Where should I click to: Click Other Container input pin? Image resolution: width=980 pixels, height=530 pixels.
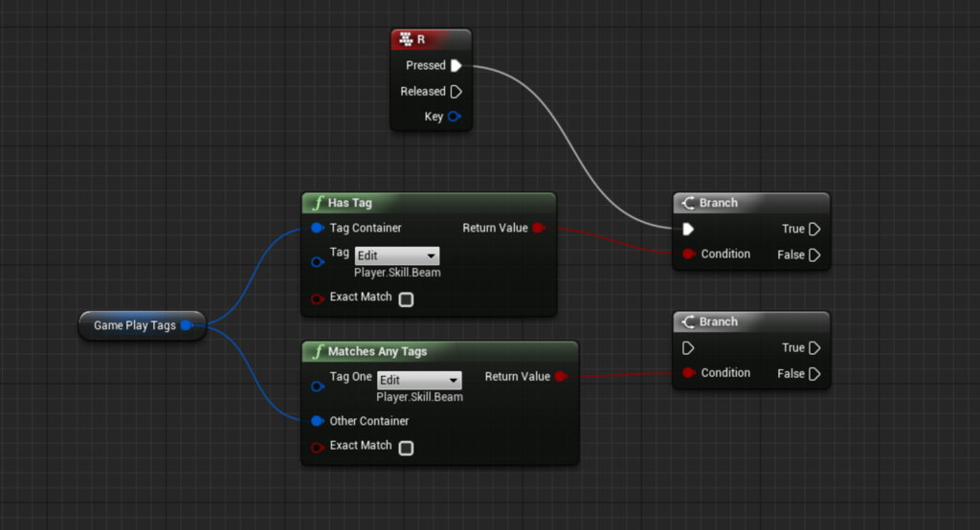tap(318, 421)
